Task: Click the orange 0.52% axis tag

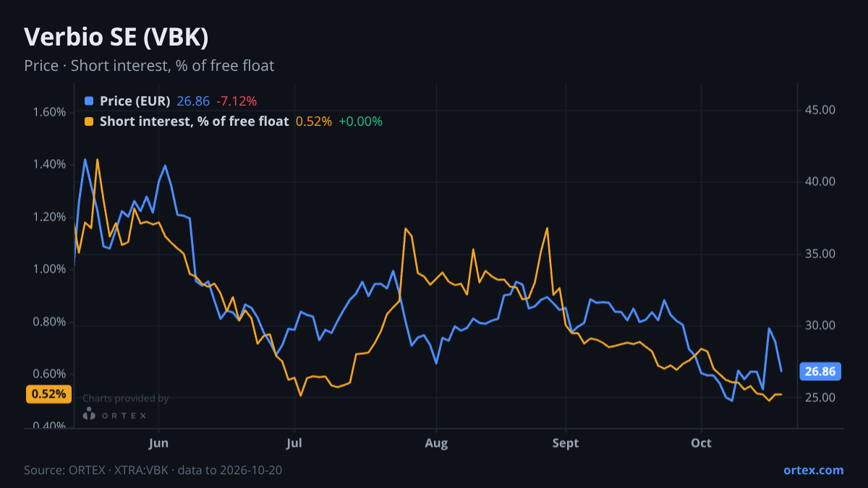Action: click(x=49, y=394)
